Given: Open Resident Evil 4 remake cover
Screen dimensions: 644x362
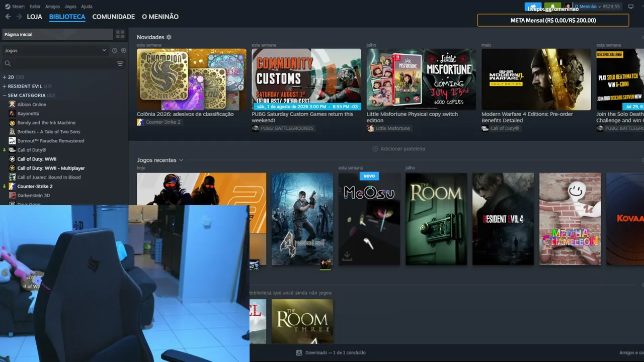Looking at the screenshot, I should (503, 219).
